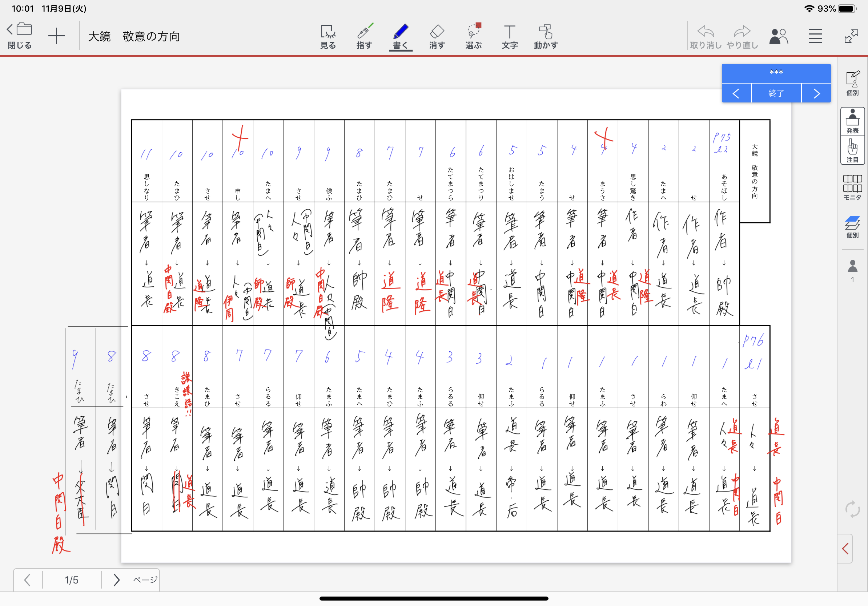Select the 指す pointer tool

[364, 36]
